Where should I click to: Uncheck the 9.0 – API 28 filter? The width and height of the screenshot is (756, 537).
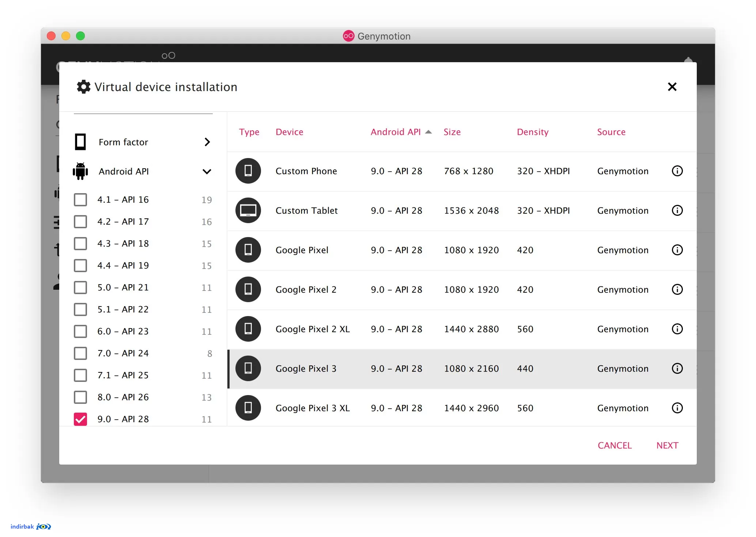pos(80,419)
